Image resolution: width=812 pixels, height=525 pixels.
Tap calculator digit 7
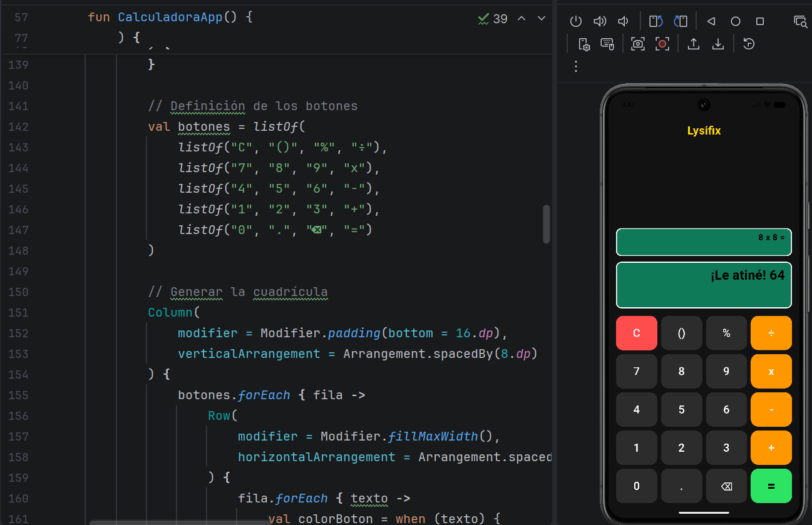tap(637, 371)
